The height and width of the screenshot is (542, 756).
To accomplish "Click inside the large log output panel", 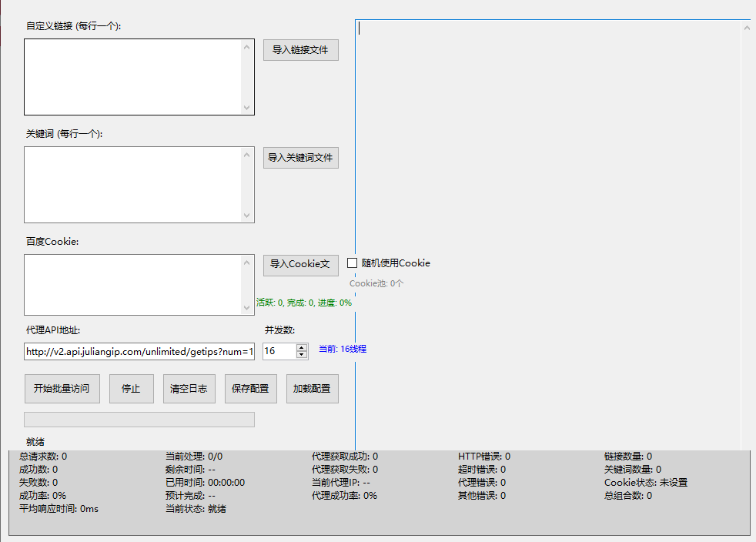I will (x=547, y=231).
